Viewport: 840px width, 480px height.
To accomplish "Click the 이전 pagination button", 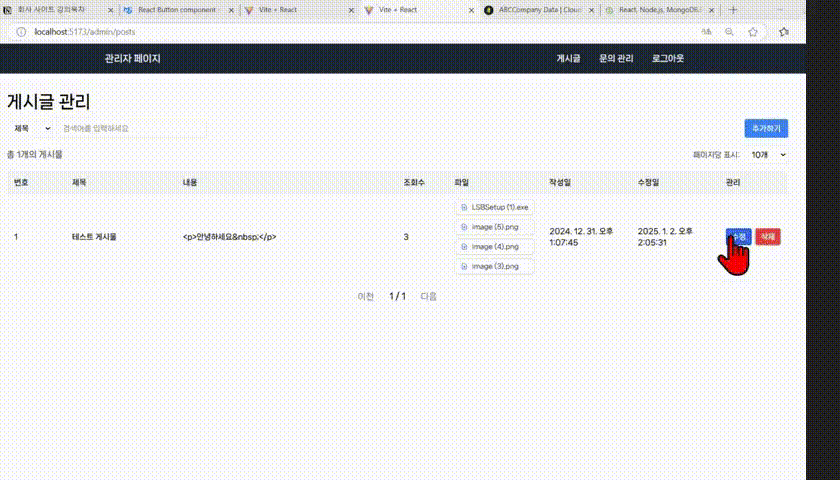I will (x=365, y=296).
